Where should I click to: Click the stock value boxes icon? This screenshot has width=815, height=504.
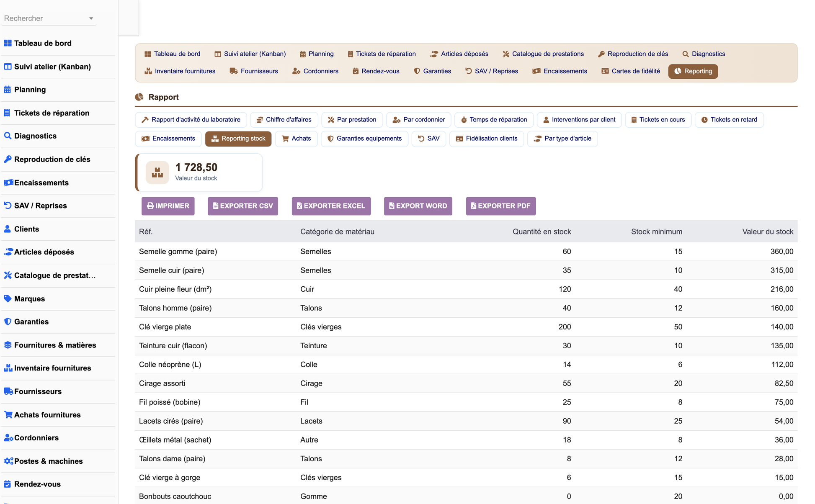click(x=157, y=172)
